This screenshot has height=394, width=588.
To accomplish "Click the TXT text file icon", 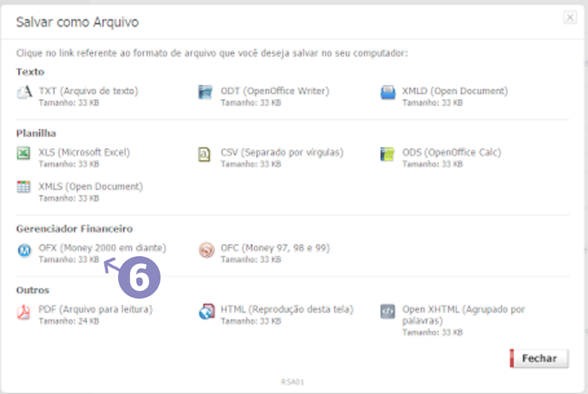I will [x=24, y=92].
